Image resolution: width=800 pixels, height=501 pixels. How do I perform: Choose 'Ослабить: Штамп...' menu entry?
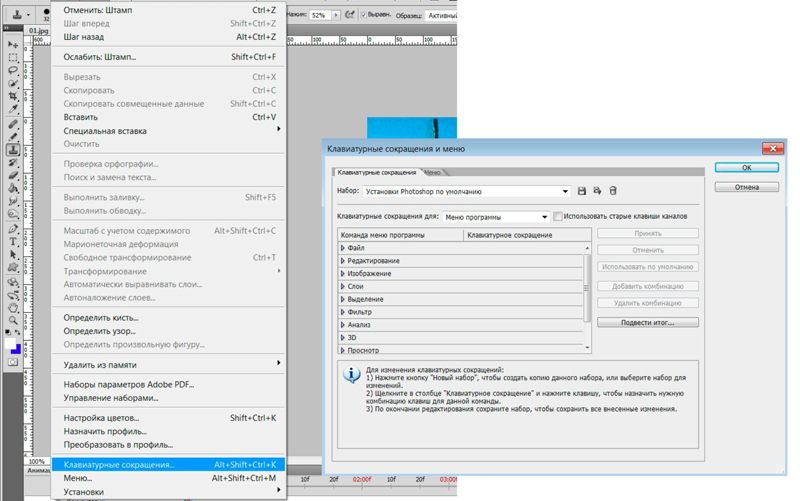click(169, 57)
